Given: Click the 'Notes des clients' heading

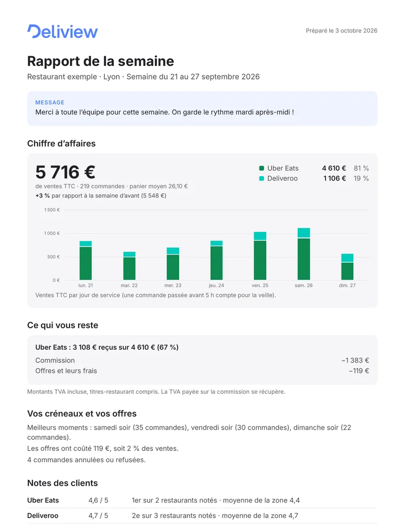Looking at the screenshot, I should click(x=62, y=483).
